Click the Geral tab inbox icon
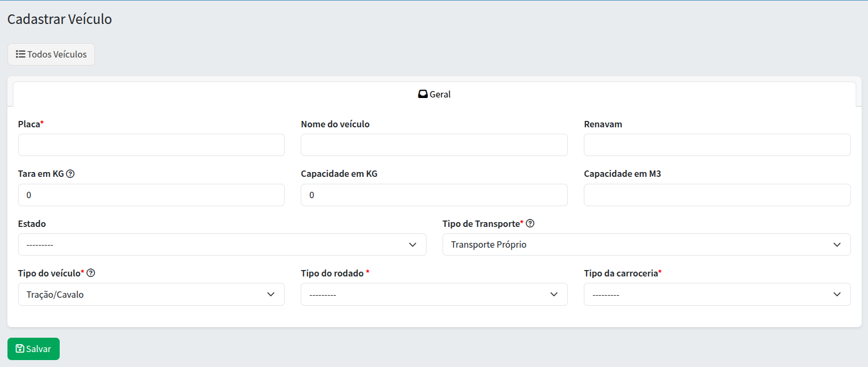The image size is (868, 367). [x=423, y=94]
